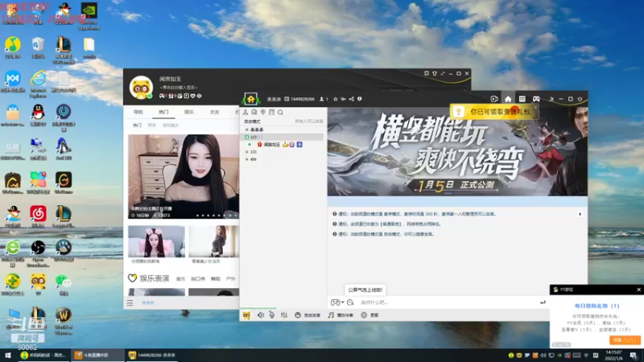644x362 pixels.
Task: Click the signature text under username
Action: 179,88
